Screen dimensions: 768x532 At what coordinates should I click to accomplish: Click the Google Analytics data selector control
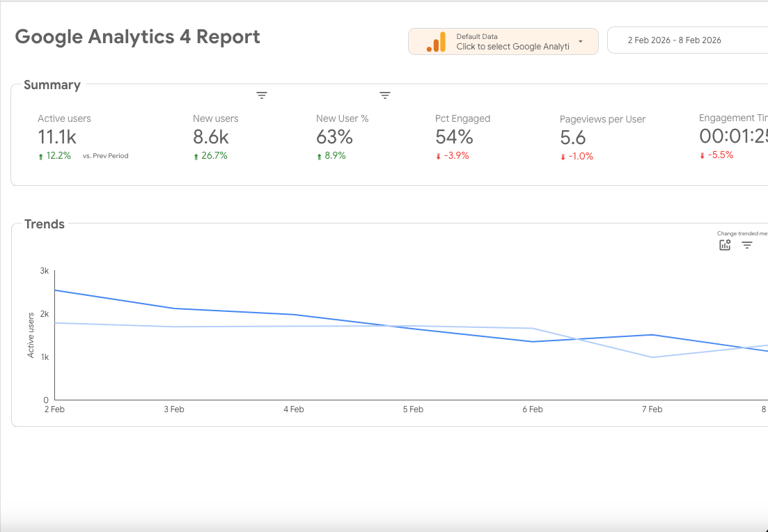click(503, 41)
